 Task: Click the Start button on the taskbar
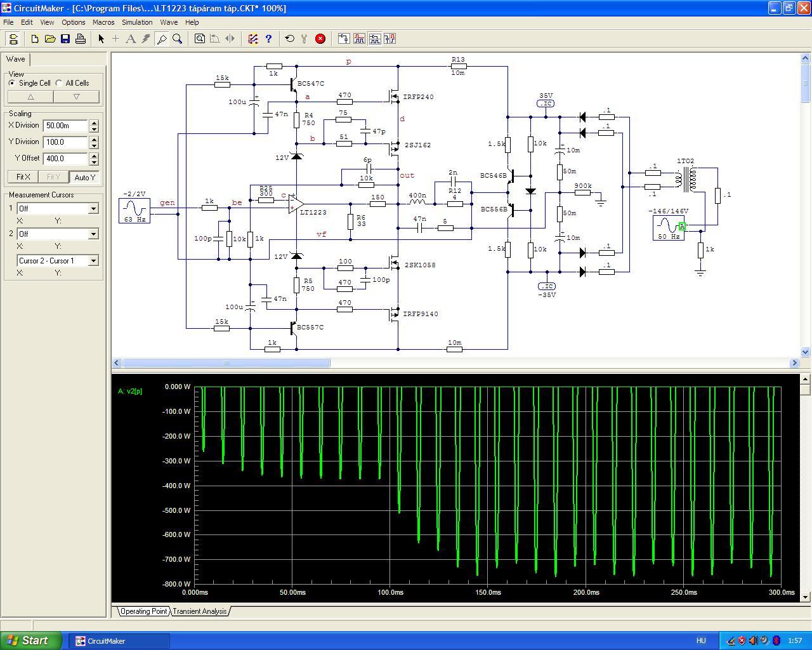coord(31,640)
